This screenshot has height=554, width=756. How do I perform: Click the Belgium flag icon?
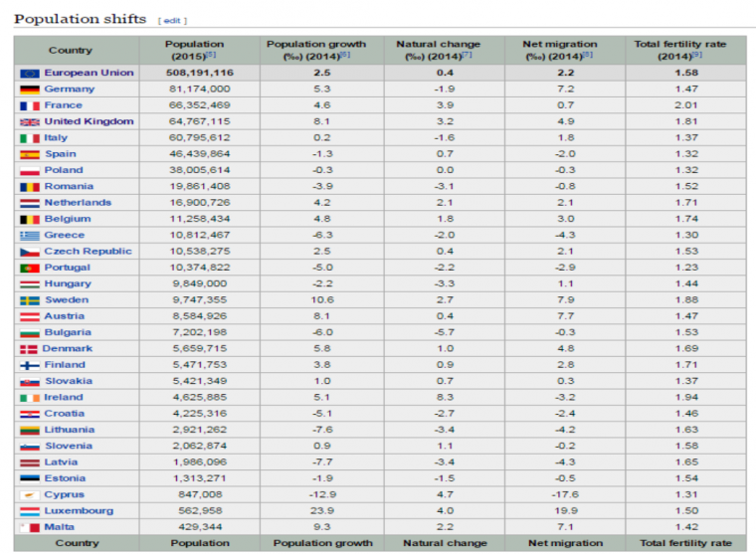(30, 220)
